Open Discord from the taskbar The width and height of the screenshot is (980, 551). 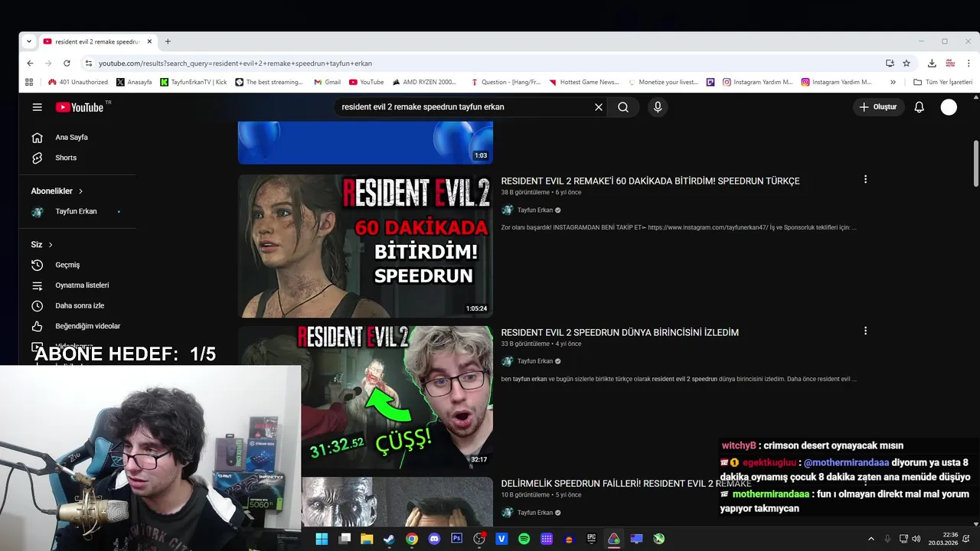click(435, 539)
